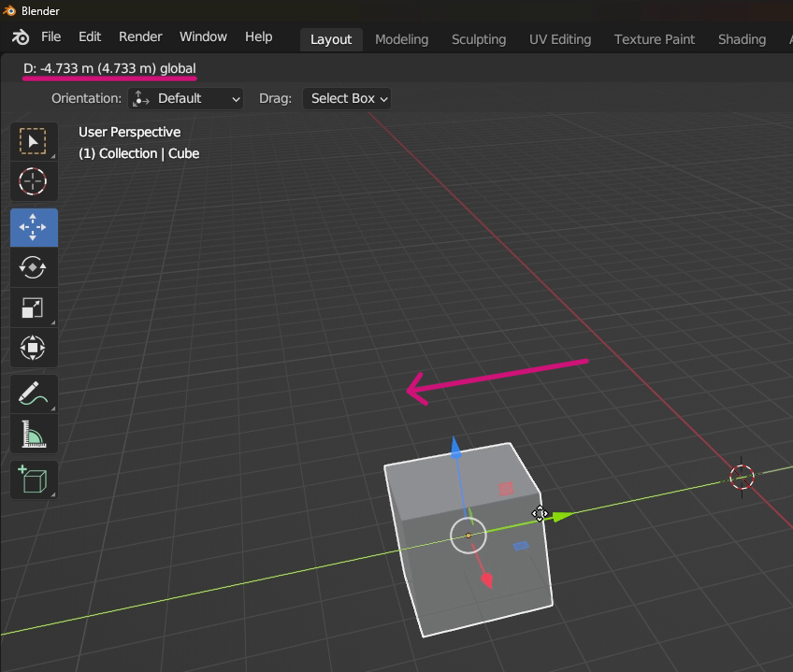Click the 3D cursor in the viewport

coord(742,477)
